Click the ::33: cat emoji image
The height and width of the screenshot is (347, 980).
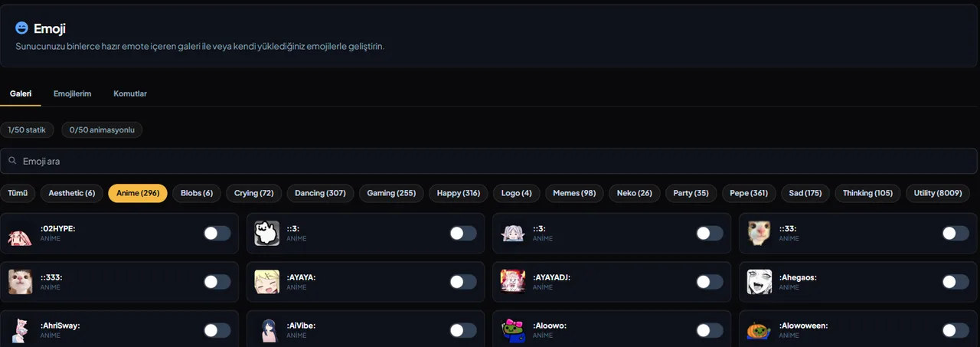(759, 234)
